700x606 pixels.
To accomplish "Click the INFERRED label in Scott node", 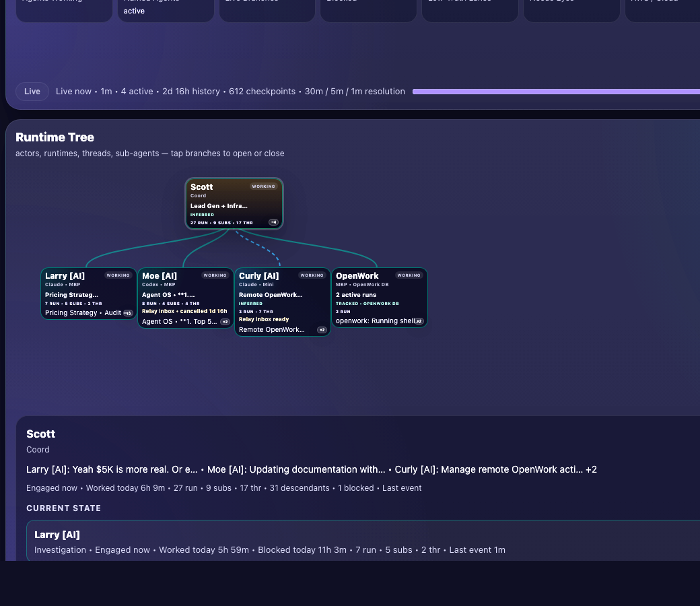I will tap(202, 215).
